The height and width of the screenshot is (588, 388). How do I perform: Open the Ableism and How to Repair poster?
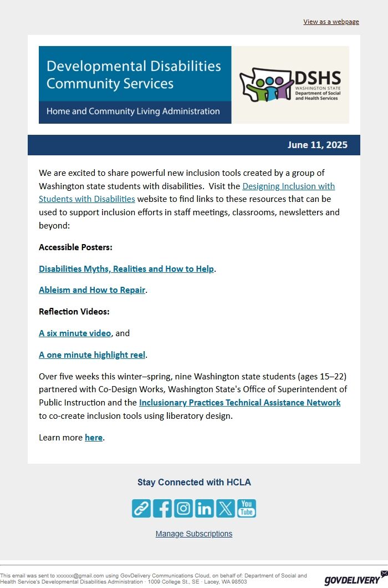(91, 290)
